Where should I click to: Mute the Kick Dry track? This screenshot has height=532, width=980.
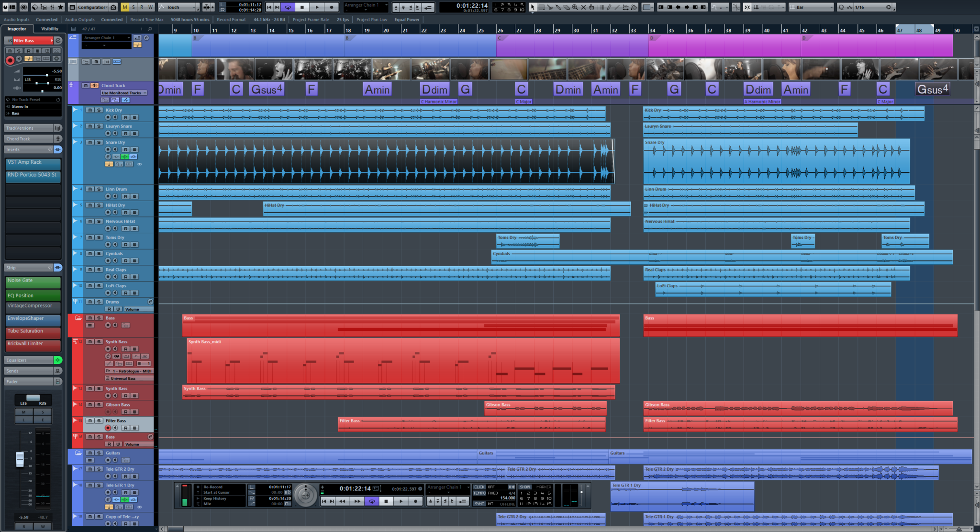pyautogui.click(x=90, y=110)
